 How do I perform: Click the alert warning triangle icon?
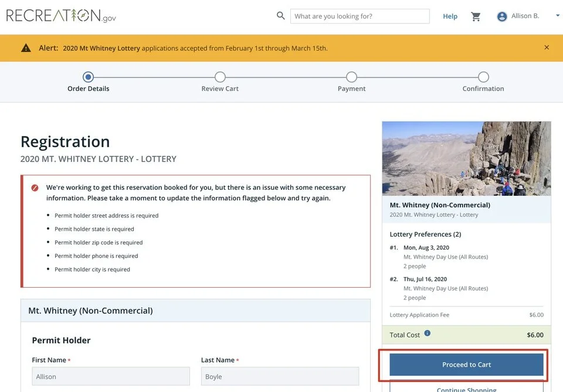(x=26, y=47)
